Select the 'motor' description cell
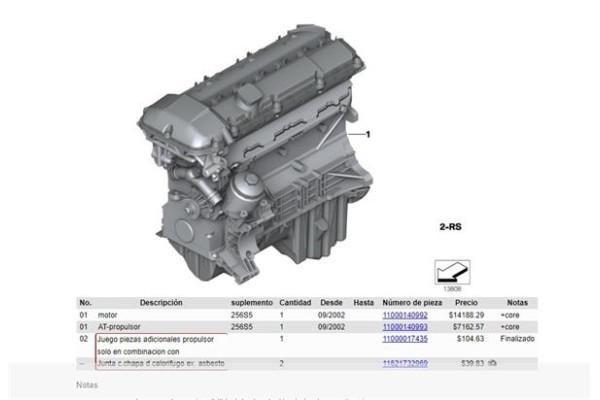 (107, 315)
